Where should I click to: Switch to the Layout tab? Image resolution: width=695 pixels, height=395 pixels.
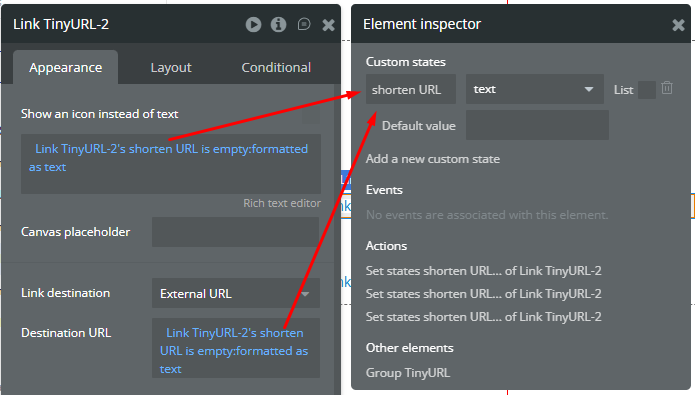pos(171,67)
